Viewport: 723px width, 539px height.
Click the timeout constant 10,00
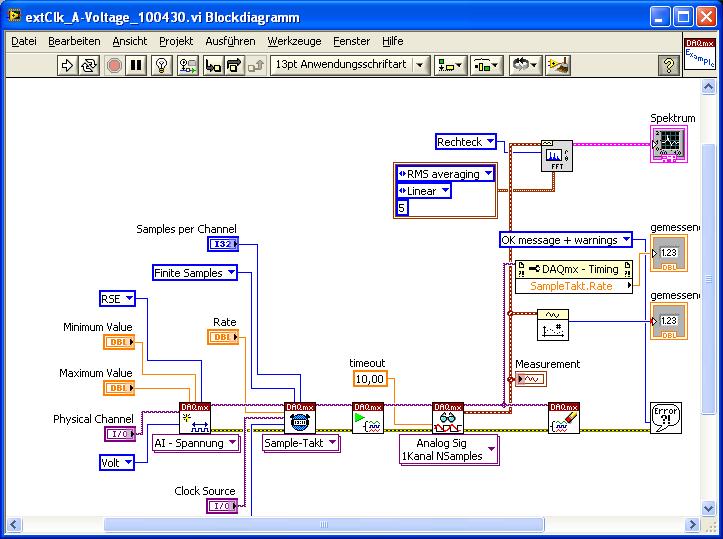click(x=367, y=378)
